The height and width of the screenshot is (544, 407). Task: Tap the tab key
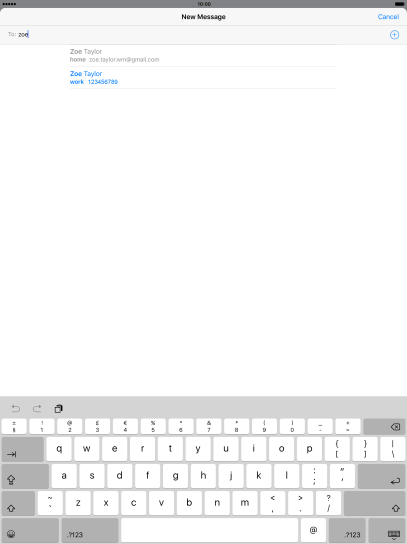(x=23, y=449)
